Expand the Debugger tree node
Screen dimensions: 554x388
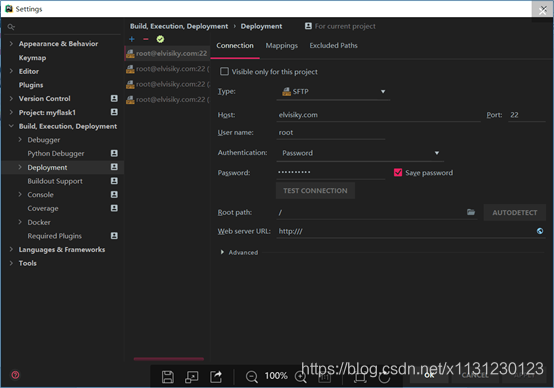pos(20,140)
